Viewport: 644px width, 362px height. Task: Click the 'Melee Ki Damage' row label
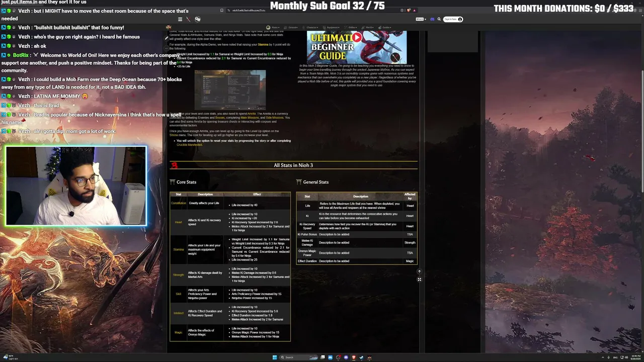(x=307, y=242)
